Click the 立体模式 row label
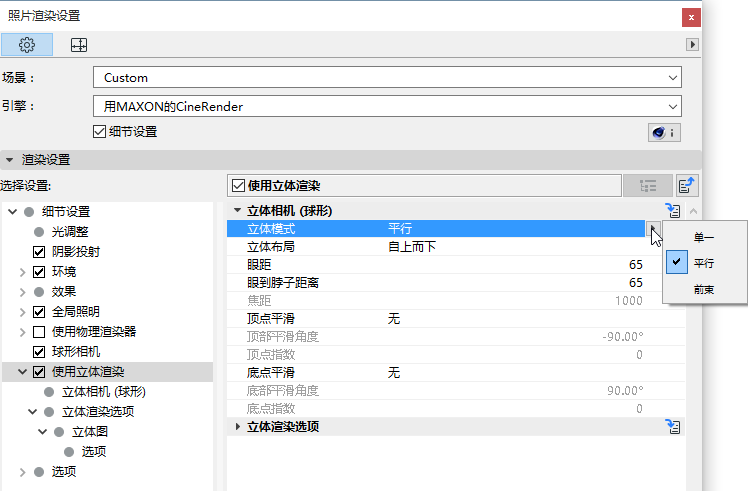748x491 pixels. coord(271,229)
